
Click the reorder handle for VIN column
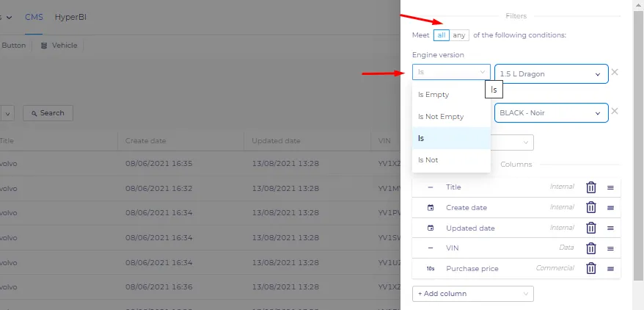click(610, 249)
